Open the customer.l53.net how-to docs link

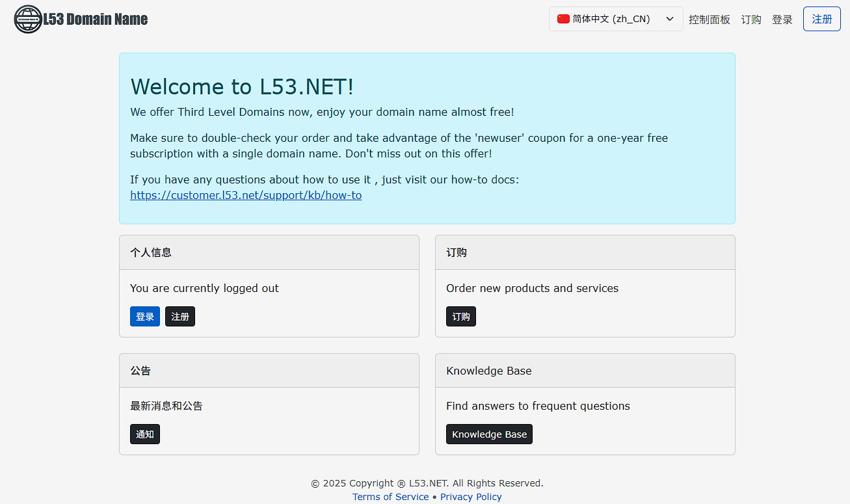[x=246, y=195]
